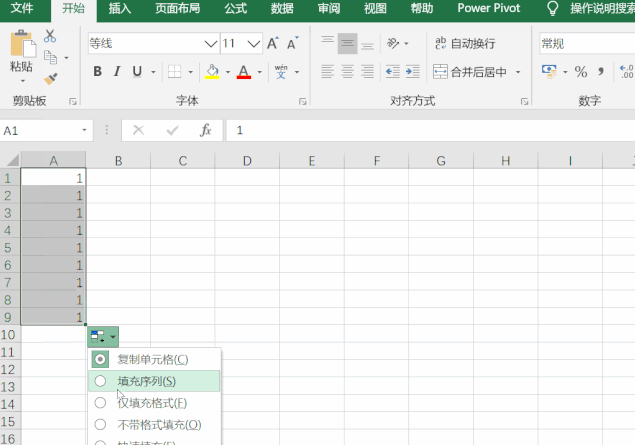Switch to the 数据 tab
Viewport: 635px width, 445px height.
tap(282, 8)
